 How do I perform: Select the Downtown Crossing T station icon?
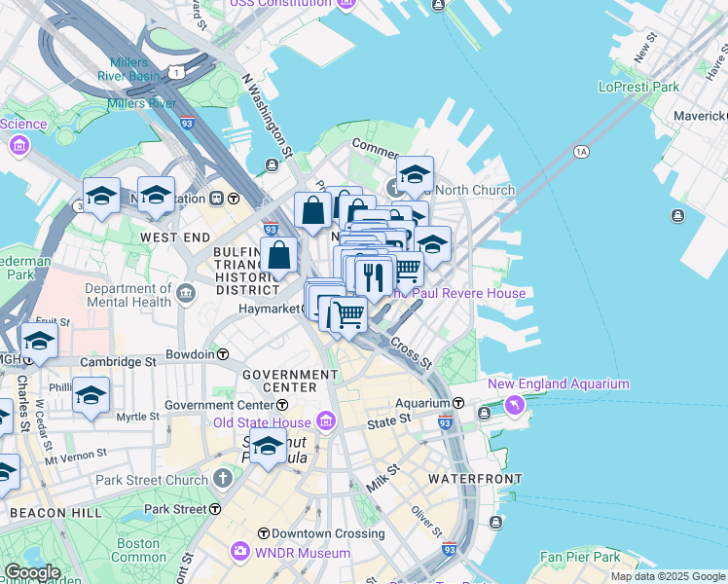coord(264,533)
